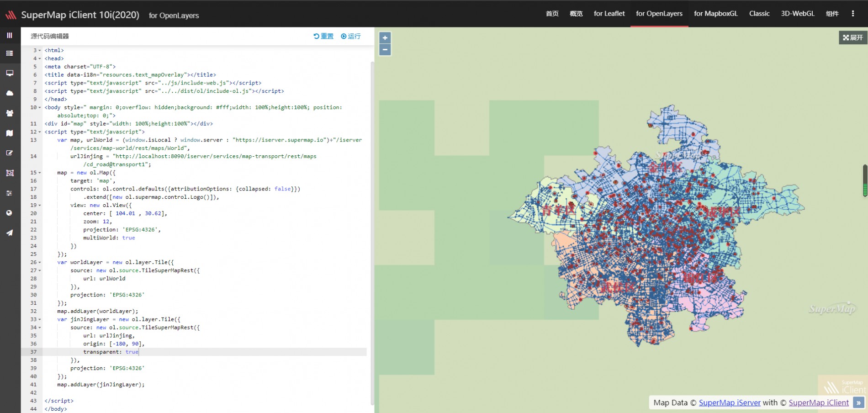Collapse code fold at line 19

[x=40, y=205]
